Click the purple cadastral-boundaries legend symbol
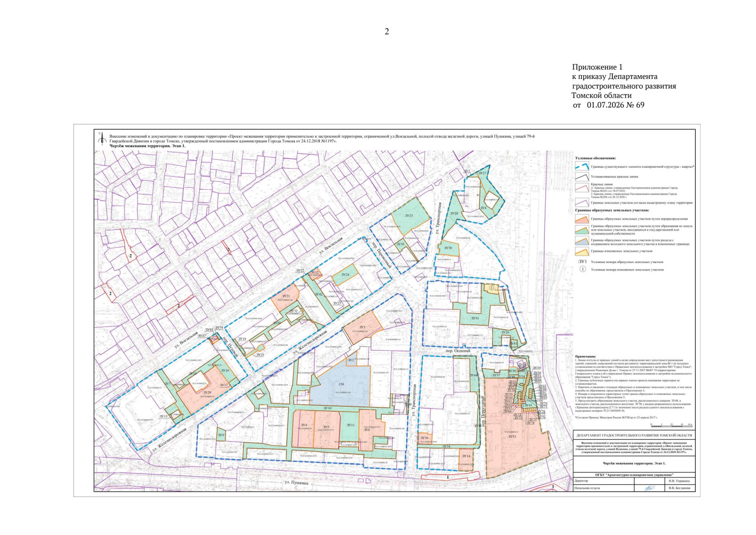Image resolution: width=756 pixels, height=535 pixels. (581, 202)
